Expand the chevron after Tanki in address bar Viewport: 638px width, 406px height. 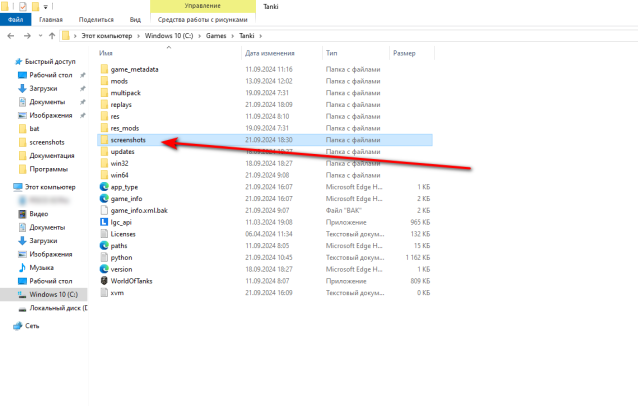261,36
